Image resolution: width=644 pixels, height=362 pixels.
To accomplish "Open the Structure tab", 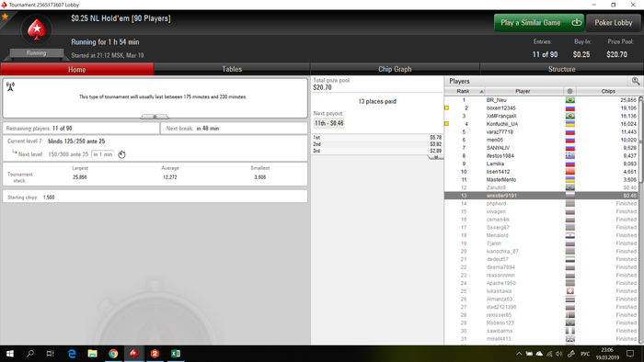I will coord(561,69).
